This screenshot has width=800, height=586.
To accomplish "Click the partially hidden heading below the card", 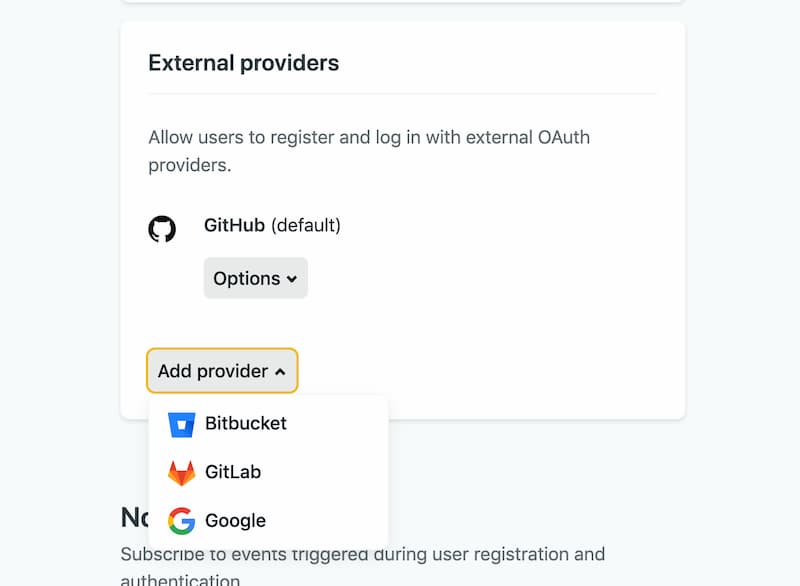I will tap(135, 517).
